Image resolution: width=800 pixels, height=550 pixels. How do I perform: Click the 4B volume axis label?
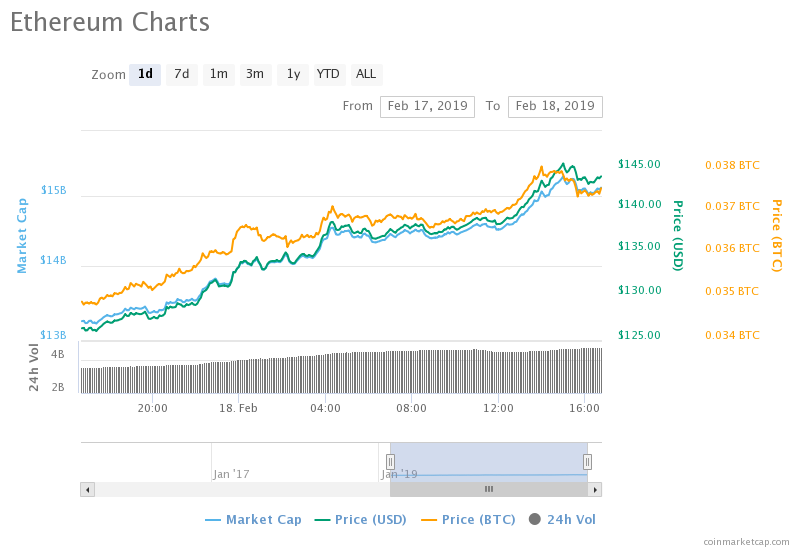point(58,354)
